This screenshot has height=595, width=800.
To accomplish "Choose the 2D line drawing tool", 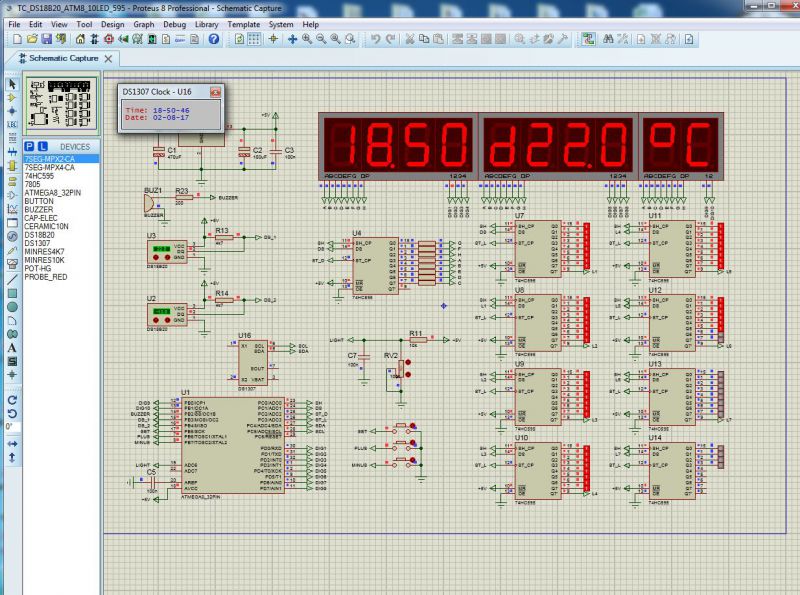I will pyautogui.click(x=12, y=279).
